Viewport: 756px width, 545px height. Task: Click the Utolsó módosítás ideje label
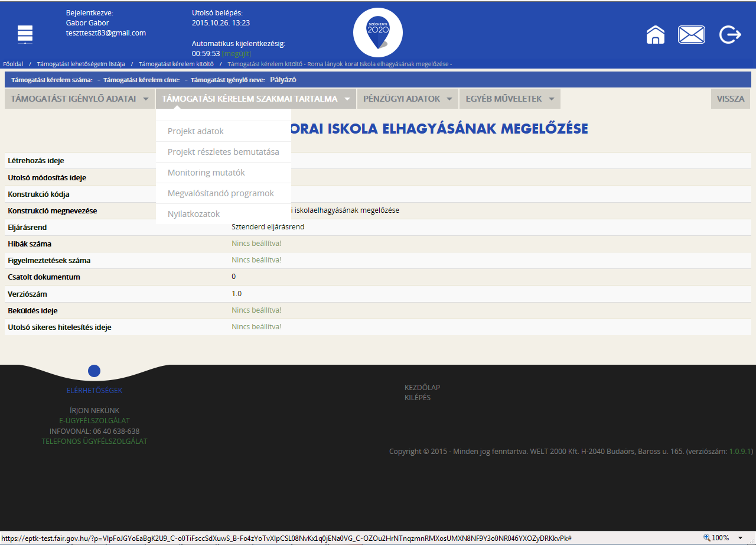click(x=47, y=177)
